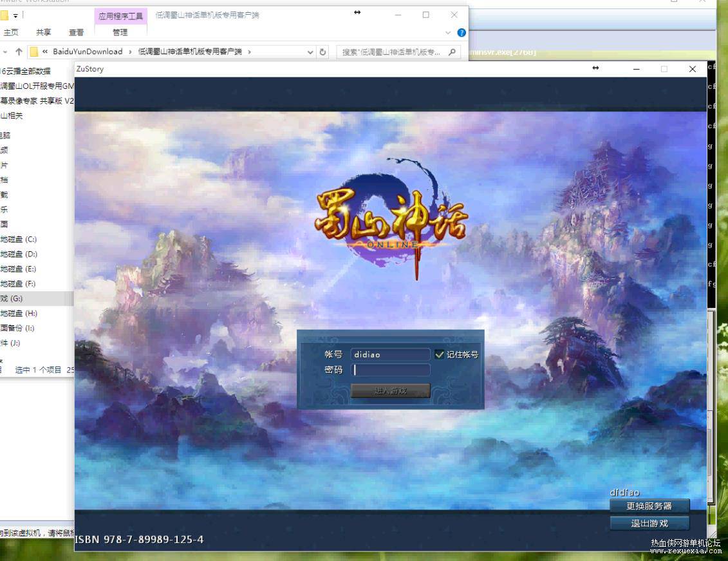Select the 应用程序工具 ribbon tab
This screenshot has width=728, height=561.
coord(121,16)
